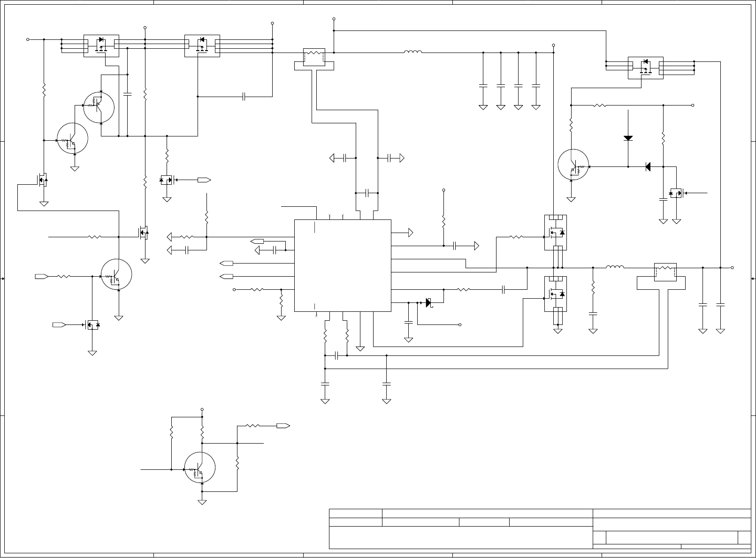Select the snubber resistor above the capacitor at the switch node
This screenshot has width=756, height=558.
coord(593,287)
